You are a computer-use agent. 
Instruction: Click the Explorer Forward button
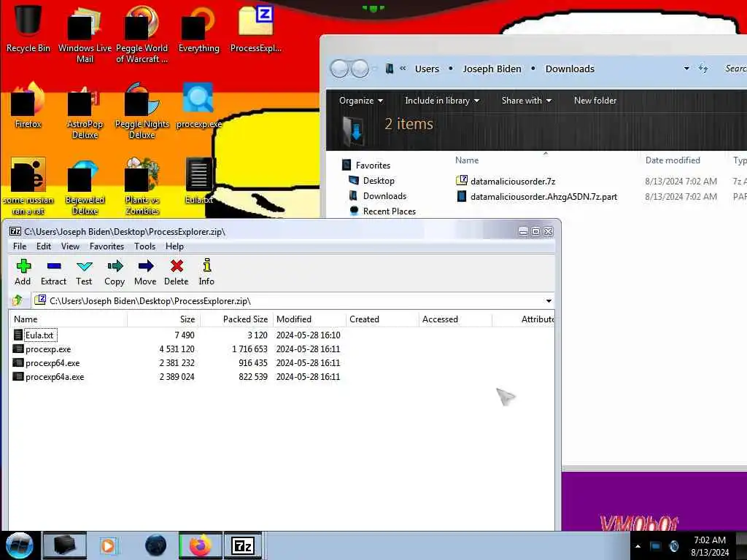click(x=360, y=69)
